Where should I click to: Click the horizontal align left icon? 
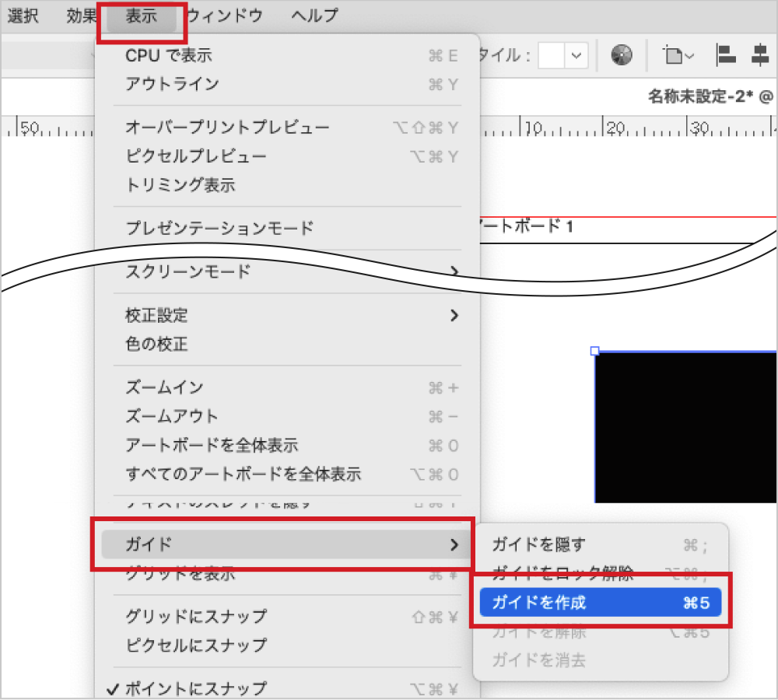click(725, 55)
